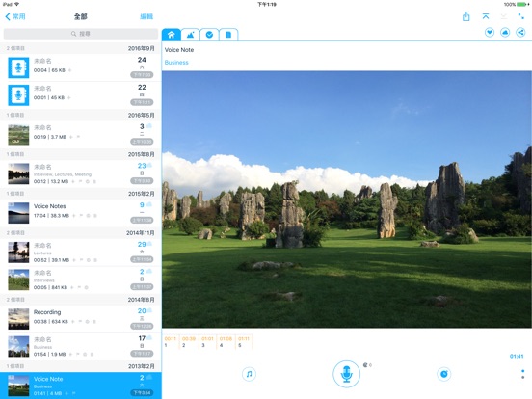
Task: Click the timer clock icon
Action: coord(443,374)
